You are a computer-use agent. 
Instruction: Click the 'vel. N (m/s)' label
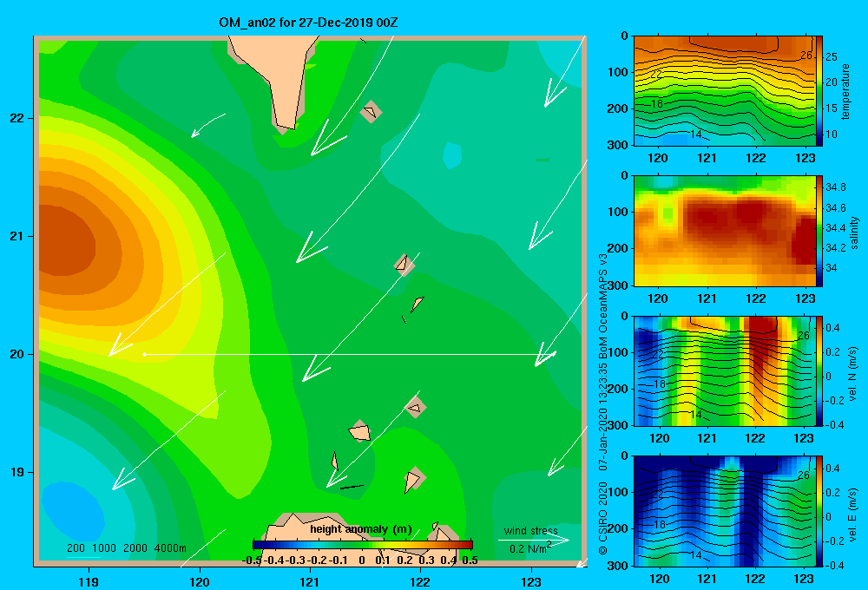tap(852, 374)
